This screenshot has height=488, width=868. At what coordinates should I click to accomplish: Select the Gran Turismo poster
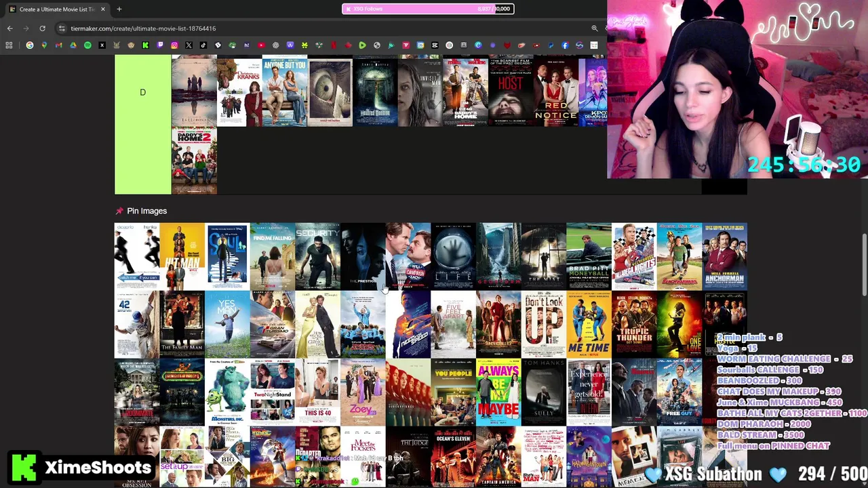pos(273,324)
